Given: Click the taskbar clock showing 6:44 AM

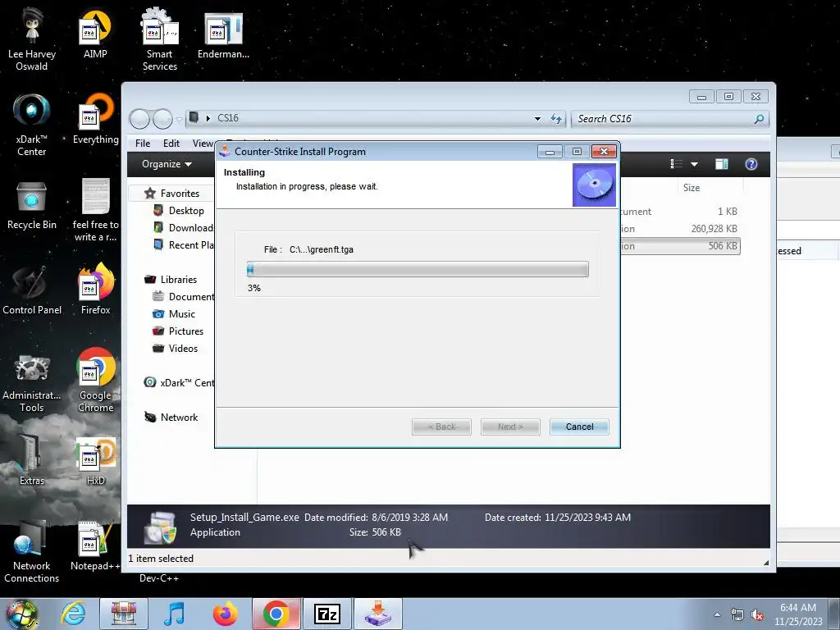Looking at the screenshot, I should (798, 614).
